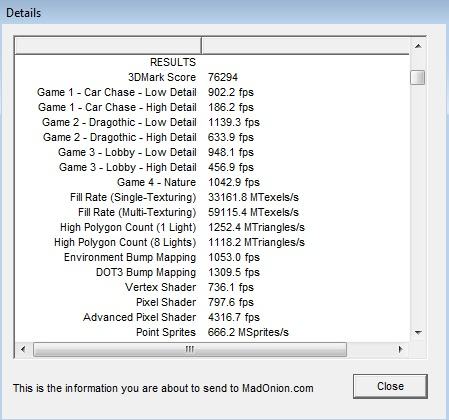The height and width of the screenshot is (420, 449).
Task: Select Fill Rate (Multi-Texturing) label
Action: 137,212
